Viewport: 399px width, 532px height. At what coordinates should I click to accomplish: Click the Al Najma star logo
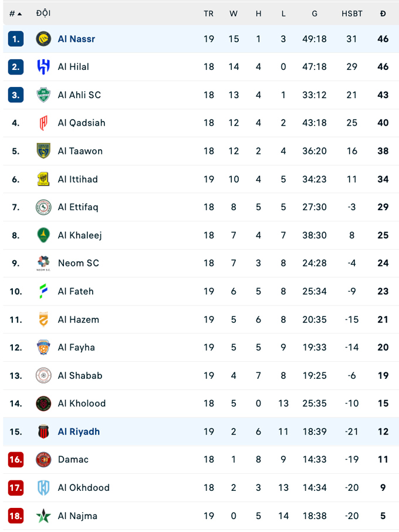[43, 516]
